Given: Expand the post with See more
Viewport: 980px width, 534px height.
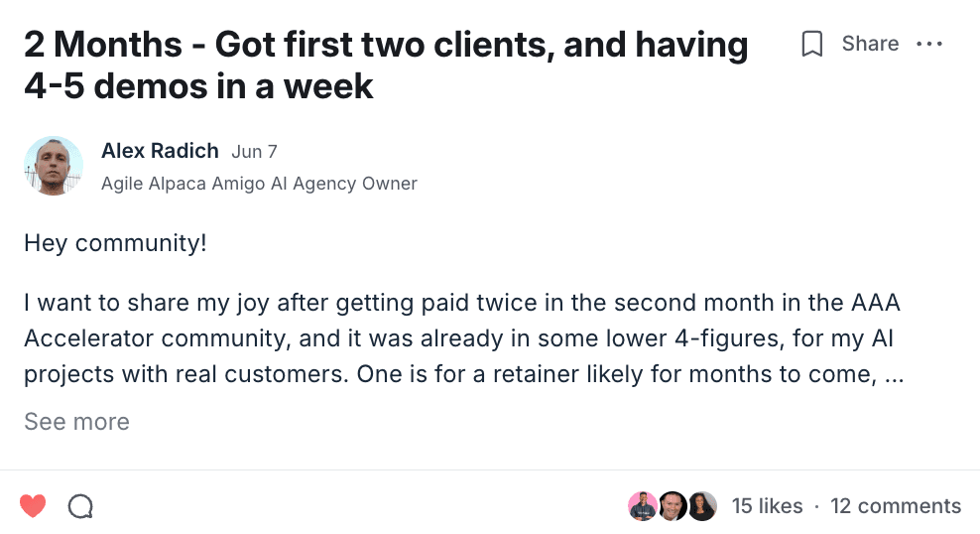Looking at the screenshot, I should tap(76, 422).
